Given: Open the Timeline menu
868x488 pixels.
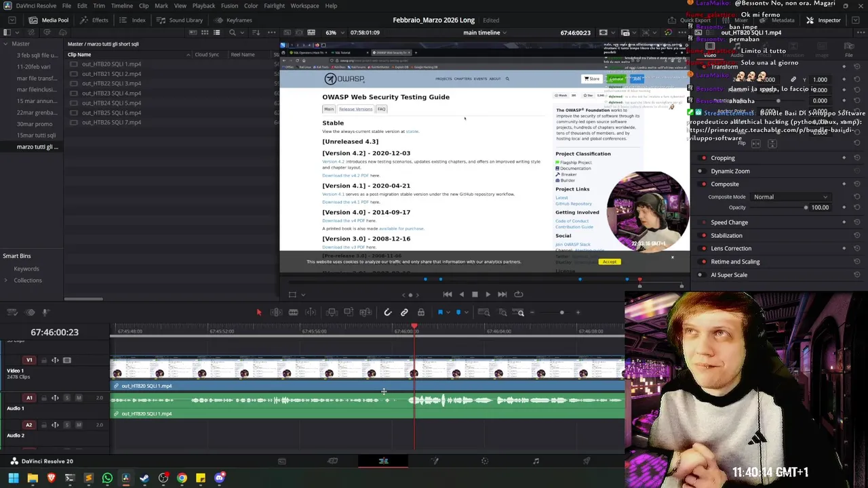Looking at the screenshot, I should [x=122, y=5].
